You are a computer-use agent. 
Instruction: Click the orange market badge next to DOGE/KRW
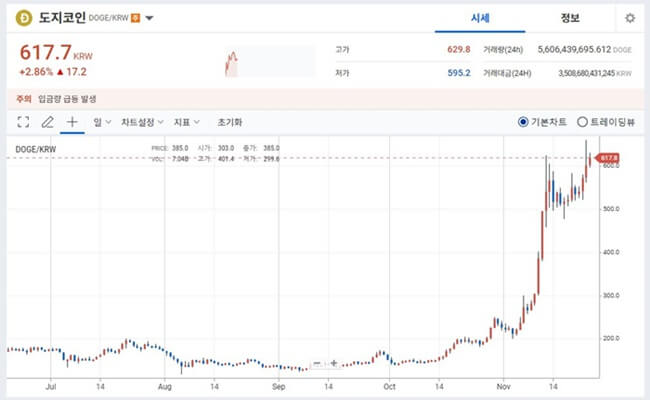tap(136, 18)
